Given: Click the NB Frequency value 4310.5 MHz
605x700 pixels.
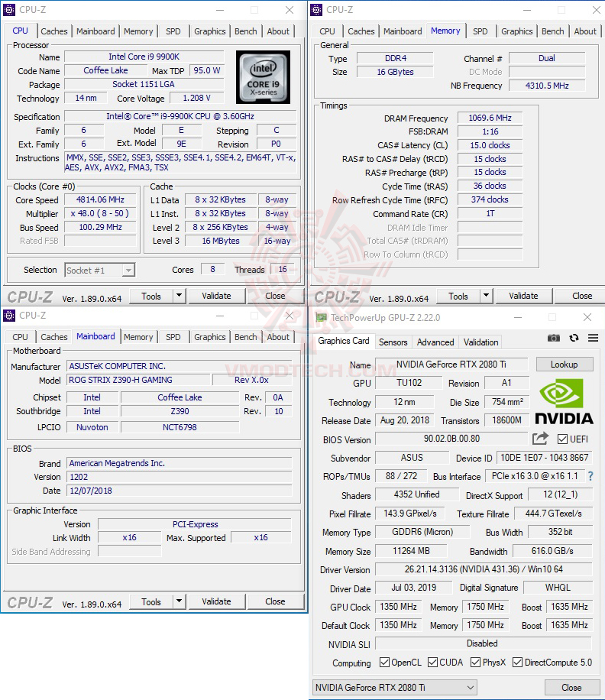Looking at the screenshot, I should pos(547,86).
